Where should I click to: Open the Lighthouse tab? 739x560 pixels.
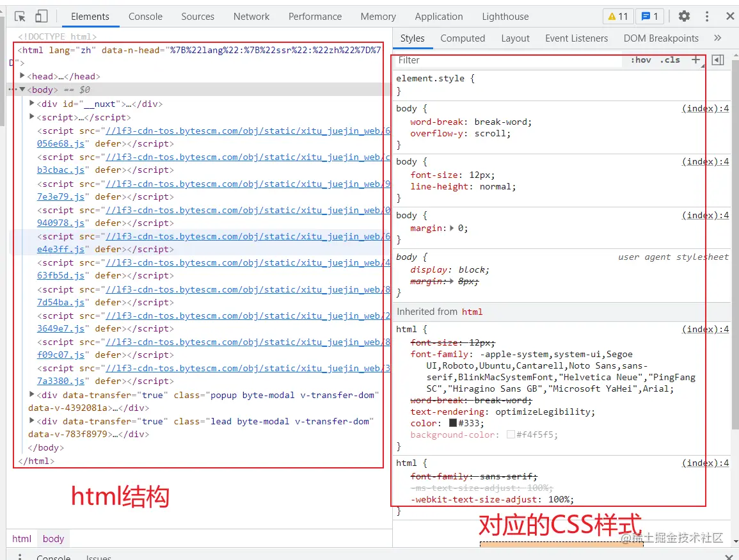point(505,17)
